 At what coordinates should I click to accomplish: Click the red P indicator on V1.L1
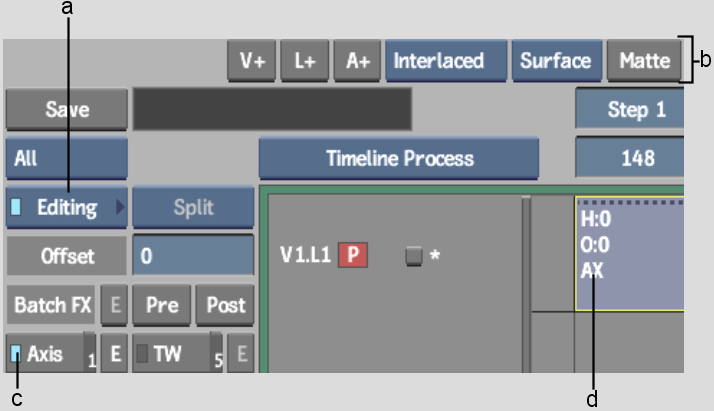(x=353, y=255)
